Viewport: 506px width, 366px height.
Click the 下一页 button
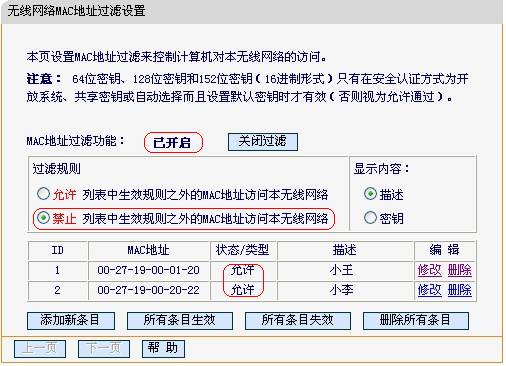pyautogui.click(x=104, y=349)
